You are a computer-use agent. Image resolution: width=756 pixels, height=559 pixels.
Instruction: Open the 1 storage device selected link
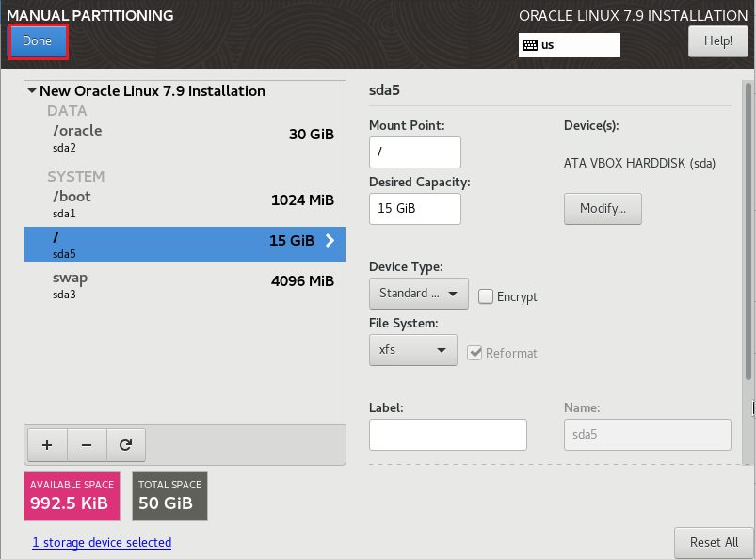click(x=102, y=543)
